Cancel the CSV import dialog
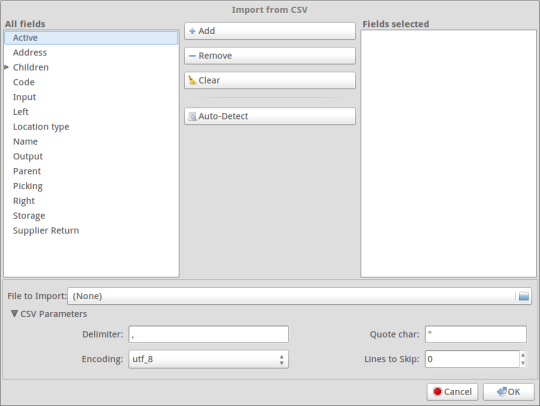The image size is (540, 406). click(452, 392)
